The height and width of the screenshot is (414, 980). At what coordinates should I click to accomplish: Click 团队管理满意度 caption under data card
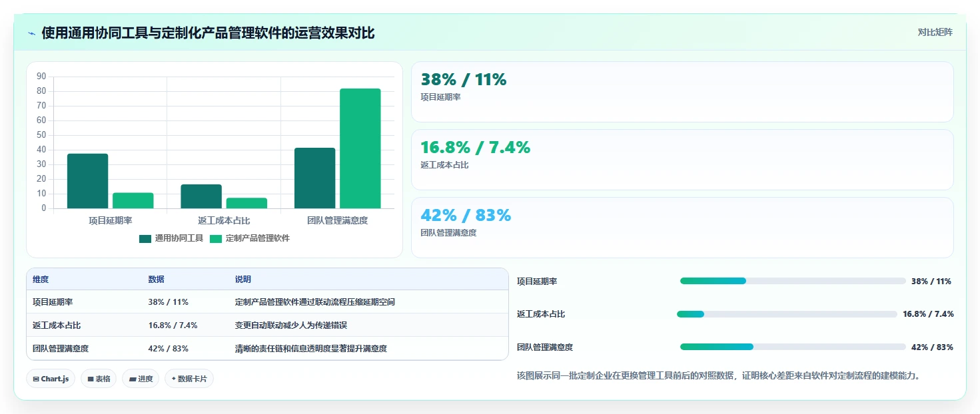pyautogui.click(x=448, y=233)
